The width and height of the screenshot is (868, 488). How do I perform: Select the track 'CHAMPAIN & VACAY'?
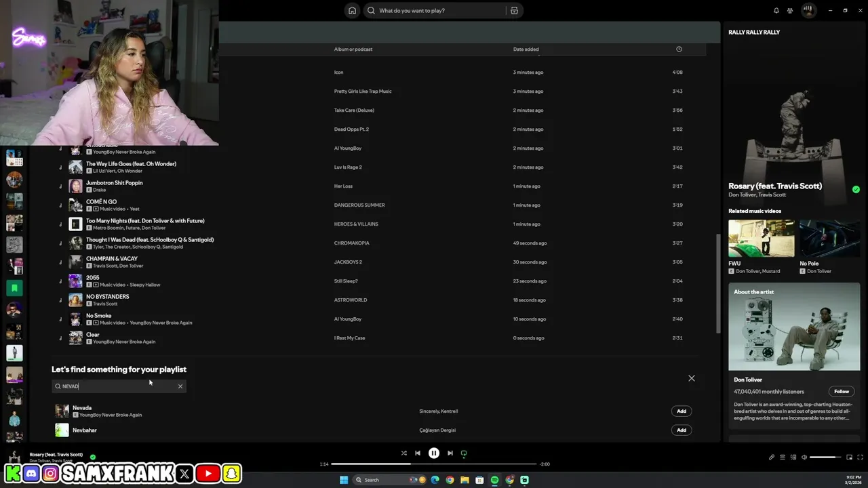coord(112,259)
